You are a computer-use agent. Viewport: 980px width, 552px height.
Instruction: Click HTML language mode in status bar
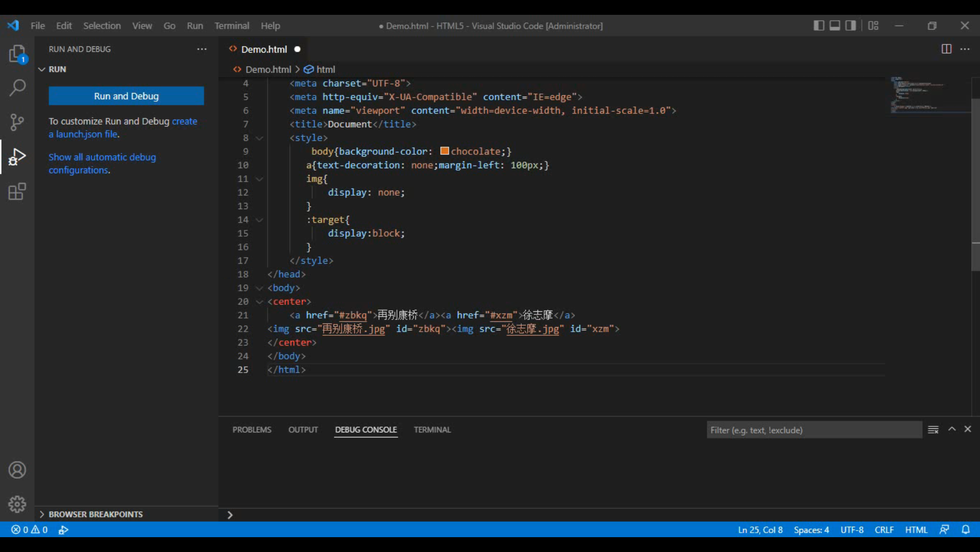coord(916,530)
